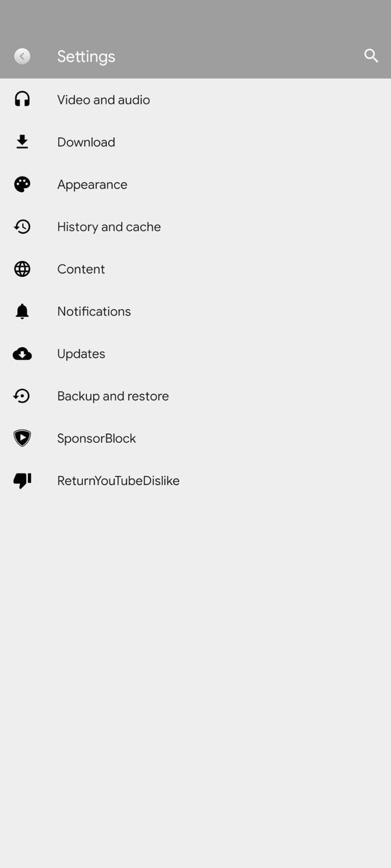
Task: Open SponsorBlock settings
Action: [x=96, y=438]
